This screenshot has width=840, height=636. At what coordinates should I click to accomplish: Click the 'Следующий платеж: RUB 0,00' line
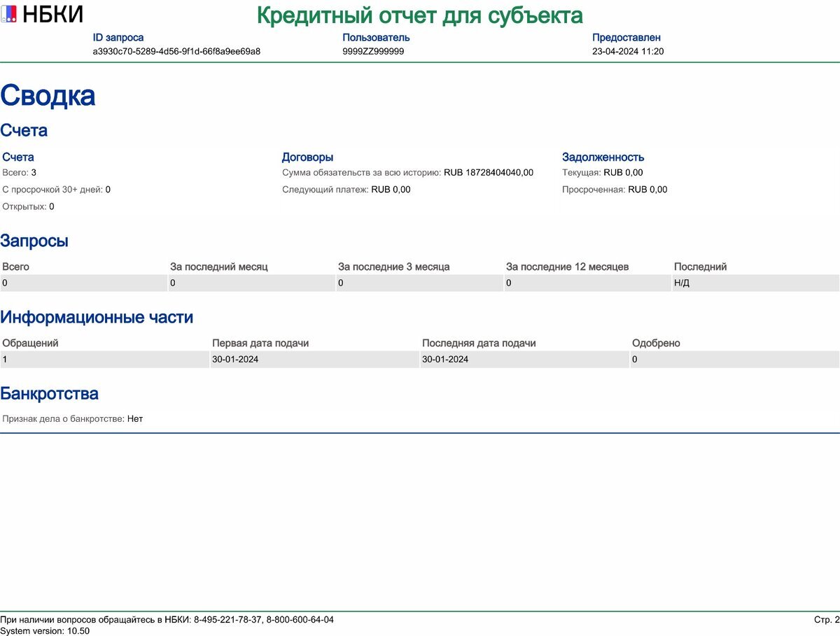tap(346, 189)
